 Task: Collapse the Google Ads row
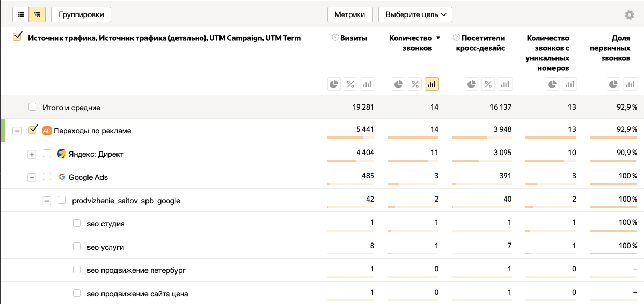click(x=32, y=177)
